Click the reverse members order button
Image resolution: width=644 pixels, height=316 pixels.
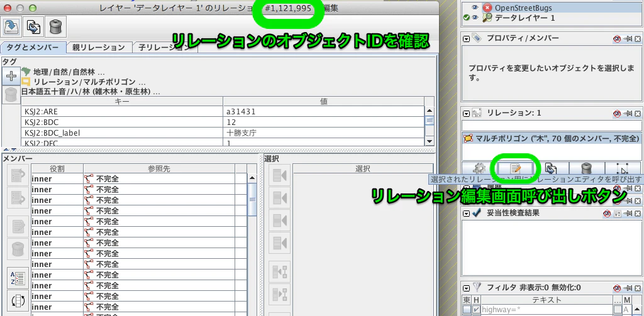(x=18, y=300)
